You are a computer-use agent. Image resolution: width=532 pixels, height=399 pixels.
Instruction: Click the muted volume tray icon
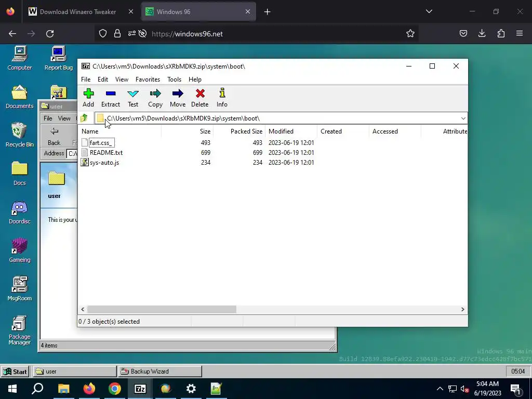[464, 389]
